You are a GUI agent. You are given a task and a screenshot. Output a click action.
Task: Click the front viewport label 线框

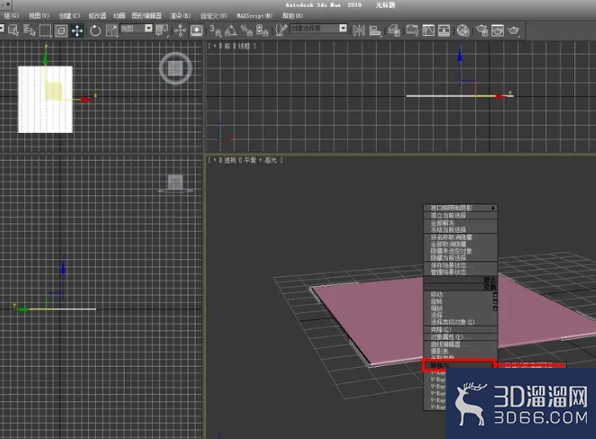click(244, 46)
